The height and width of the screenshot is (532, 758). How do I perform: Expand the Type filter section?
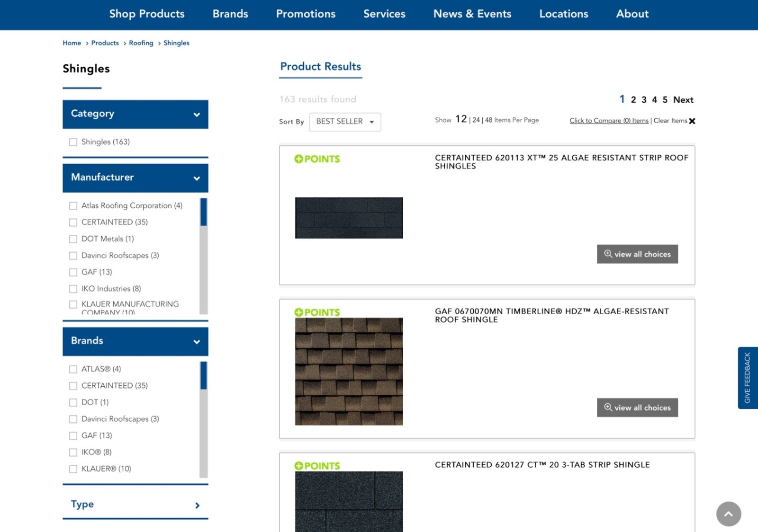pyautogui.click(x=197, y=505)
